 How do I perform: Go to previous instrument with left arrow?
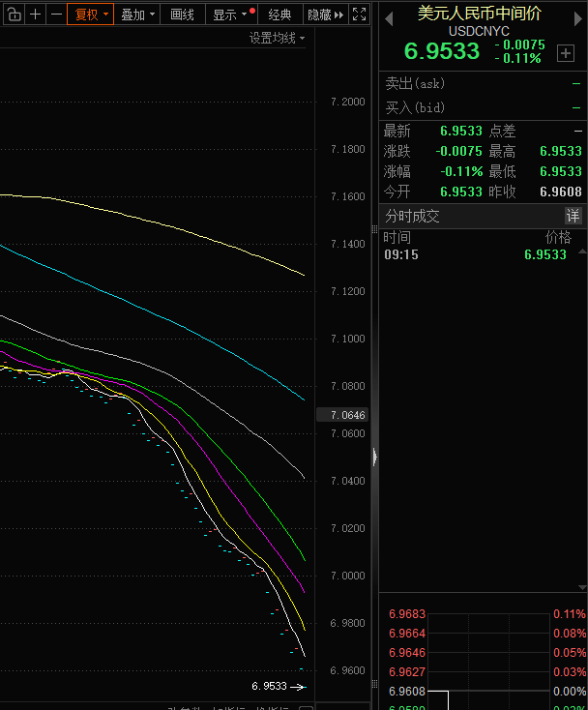point(389,19)
